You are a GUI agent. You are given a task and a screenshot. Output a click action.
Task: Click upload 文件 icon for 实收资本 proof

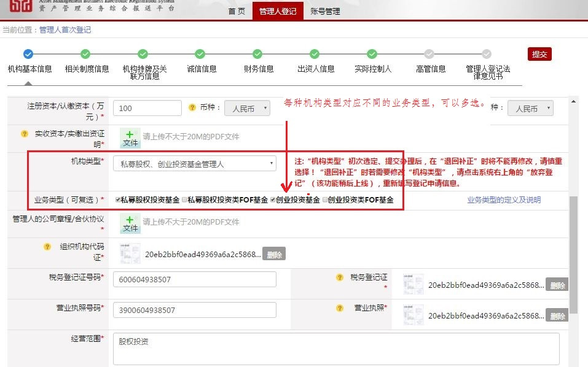pos(130,137)
